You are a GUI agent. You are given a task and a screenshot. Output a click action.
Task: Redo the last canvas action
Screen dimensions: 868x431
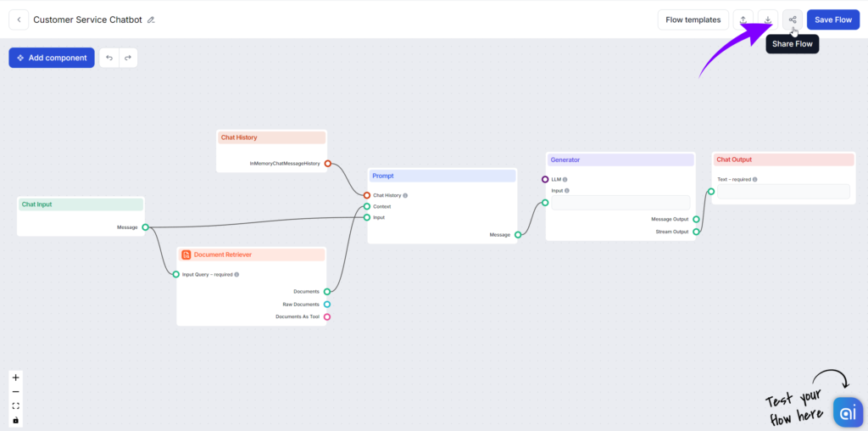coord(128,58)
